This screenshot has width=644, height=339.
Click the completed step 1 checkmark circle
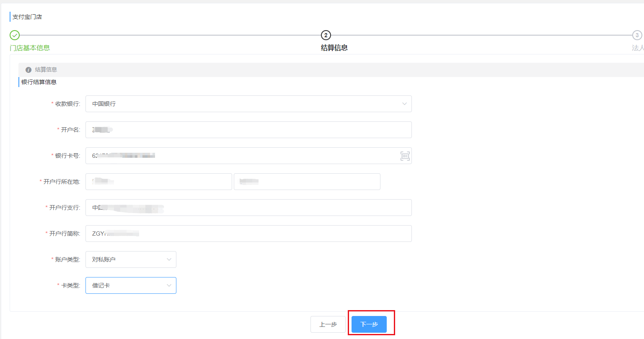coord(15,35)
